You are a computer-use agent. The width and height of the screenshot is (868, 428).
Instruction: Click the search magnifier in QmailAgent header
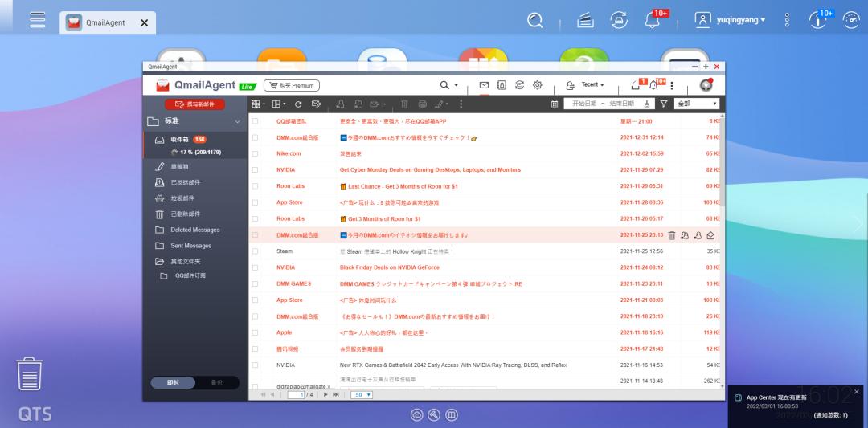[x=444, y=85]
